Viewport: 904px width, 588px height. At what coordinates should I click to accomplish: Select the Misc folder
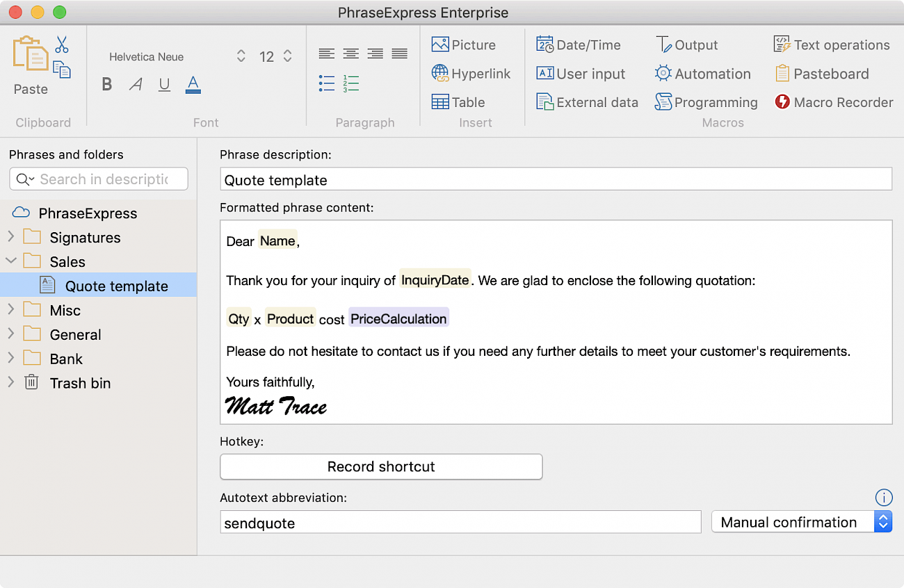(x=52, y=311)
